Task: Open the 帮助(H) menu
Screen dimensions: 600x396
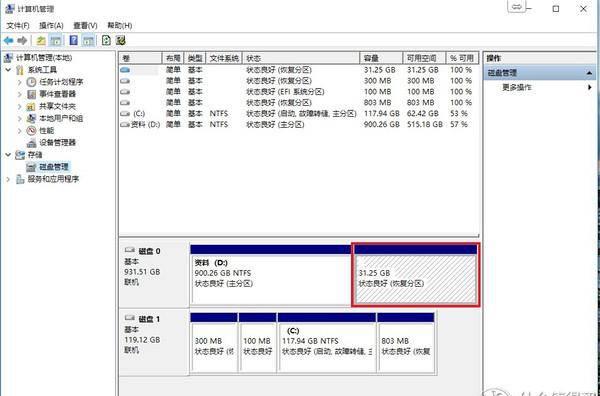Action: [120, 26]
